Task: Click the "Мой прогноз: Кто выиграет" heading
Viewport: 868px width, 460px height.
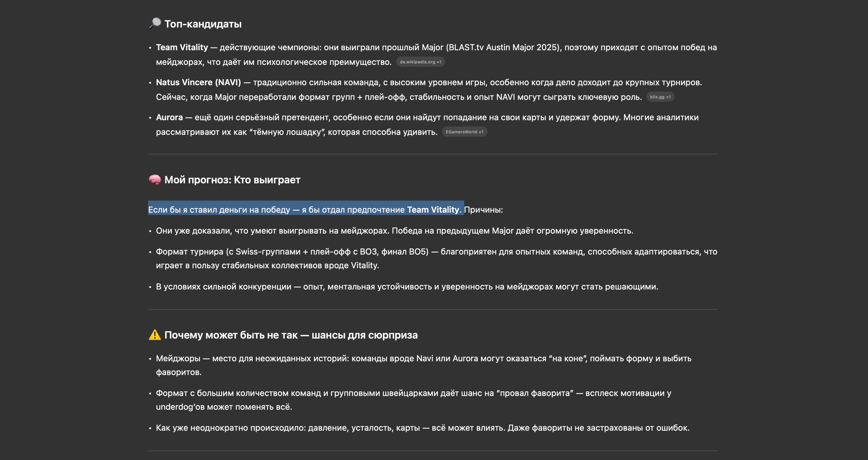Action: [x=232, y=180]
